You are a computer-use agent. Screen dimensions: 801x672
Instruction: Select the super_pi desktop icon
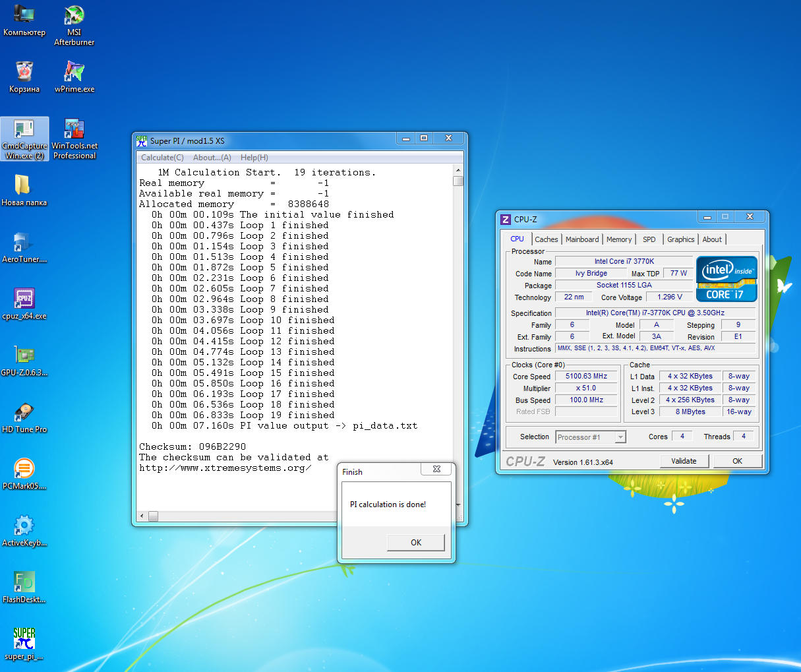coord(24,644)
